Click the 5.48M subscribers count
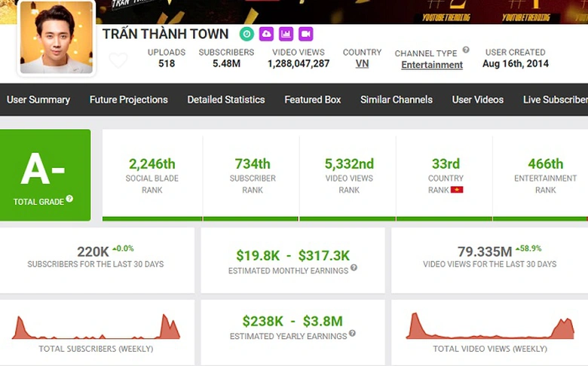Screen dimensions: 588x366 [x=226, y=64]
